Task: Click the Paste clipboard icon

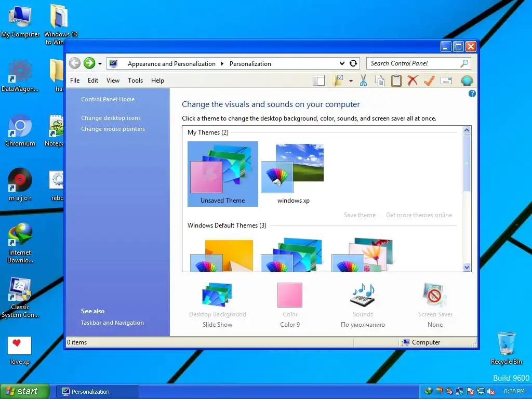Action: (396, 81)
